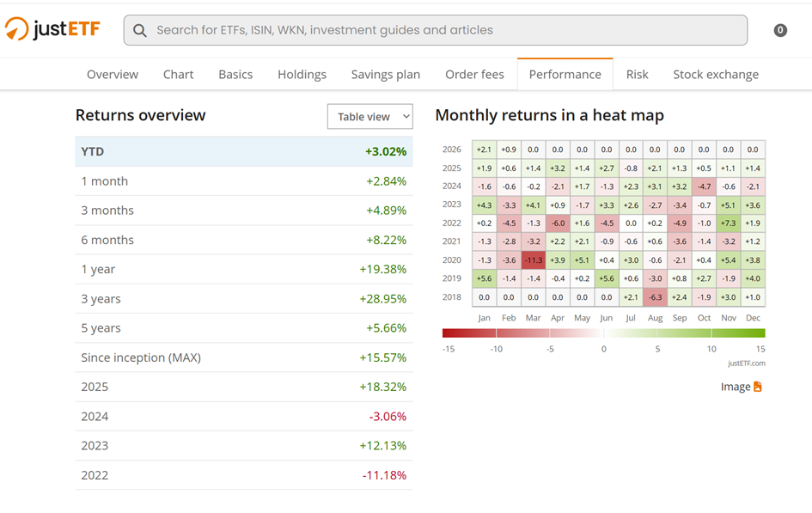The height and width of the screenshot is (513, 812).
Task: Click the August 2018 -6.3 heat map cell
Action: tap(655, 297)
